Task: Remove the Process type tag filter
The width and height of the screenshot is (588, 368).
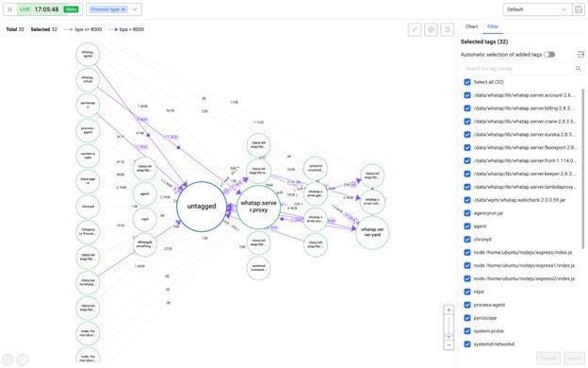Action: (123, 9)
